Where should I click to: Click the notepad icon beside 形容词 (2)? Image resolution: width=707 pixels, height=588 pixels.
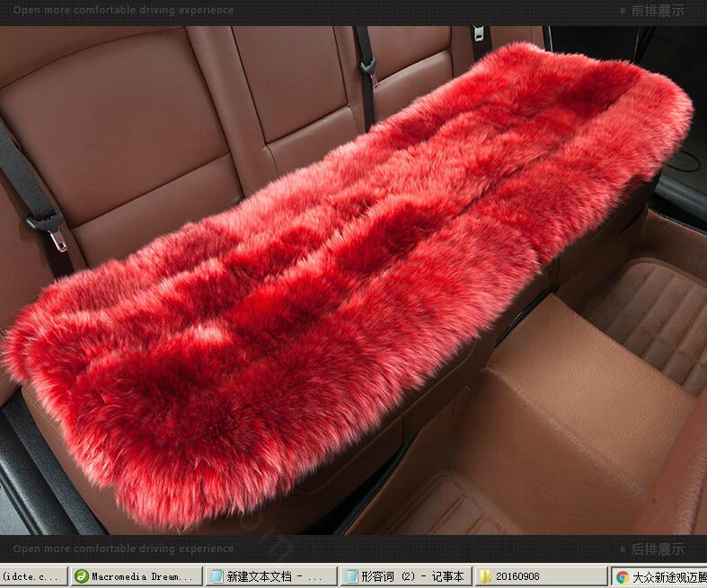pos(351,576)
